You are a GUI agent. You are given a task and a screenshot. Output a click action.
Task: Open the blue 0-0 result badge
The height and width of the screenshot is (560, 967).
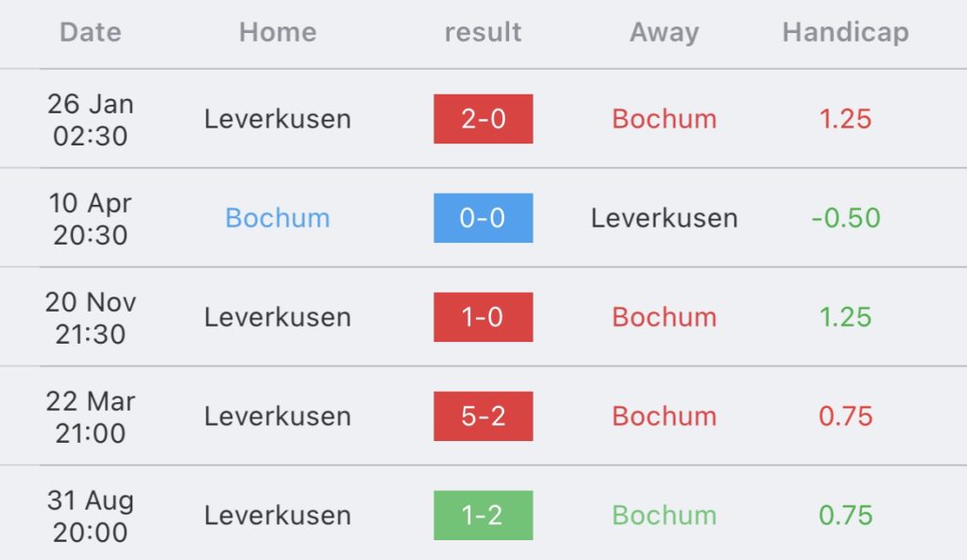click(x=483, y=218)
